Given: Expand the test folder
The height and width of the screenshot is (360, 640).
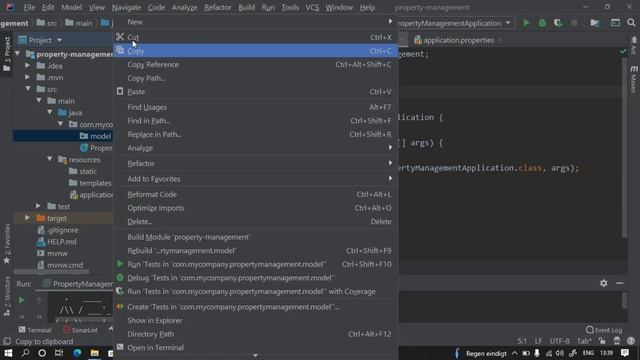Looking at the screenshot, I should pos(38,206).
